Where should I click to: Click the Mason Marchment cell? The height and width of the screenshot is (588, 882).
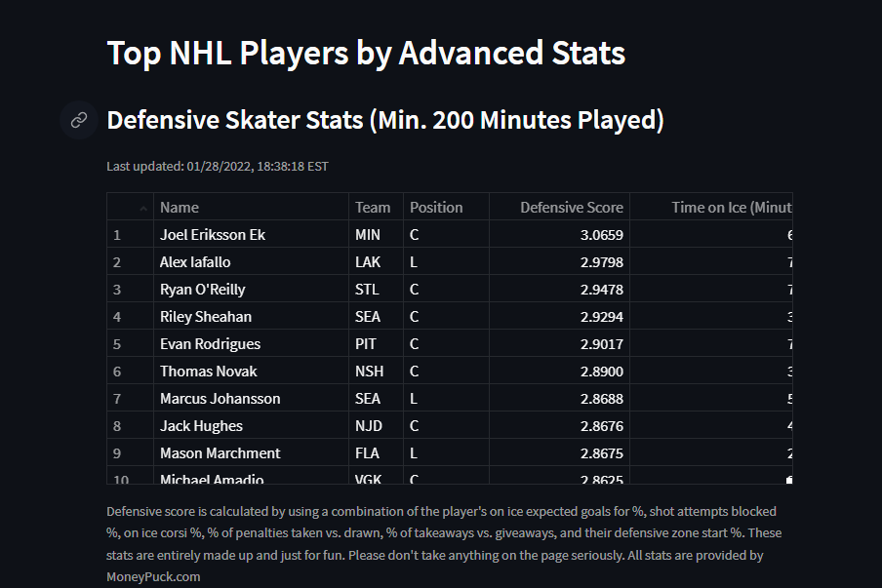click(220, 453)
